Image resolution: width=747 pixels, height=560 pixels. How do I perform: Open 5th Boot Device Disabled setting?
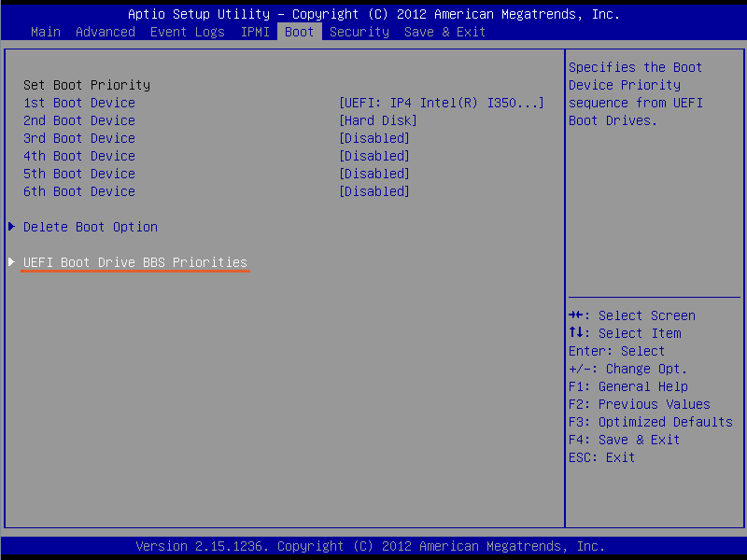(373, 174)
